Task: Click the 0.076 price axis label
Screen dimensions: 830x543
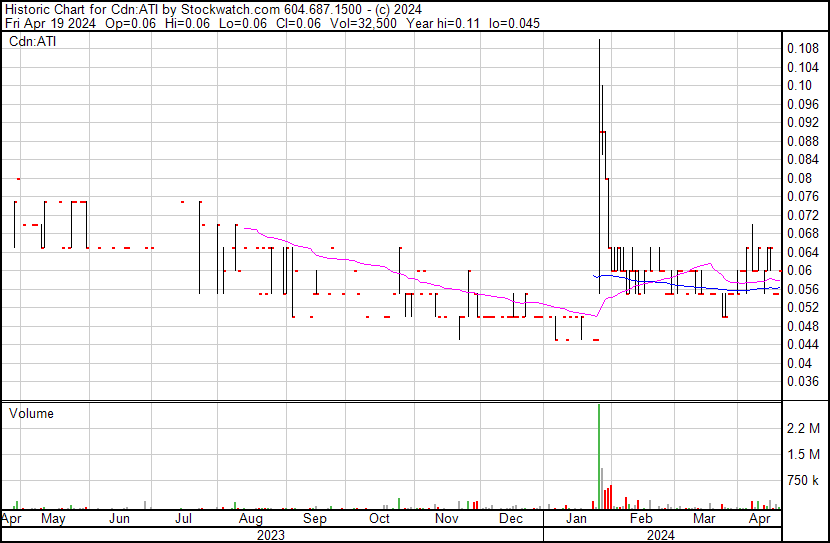Action: (x=802, y=197)
